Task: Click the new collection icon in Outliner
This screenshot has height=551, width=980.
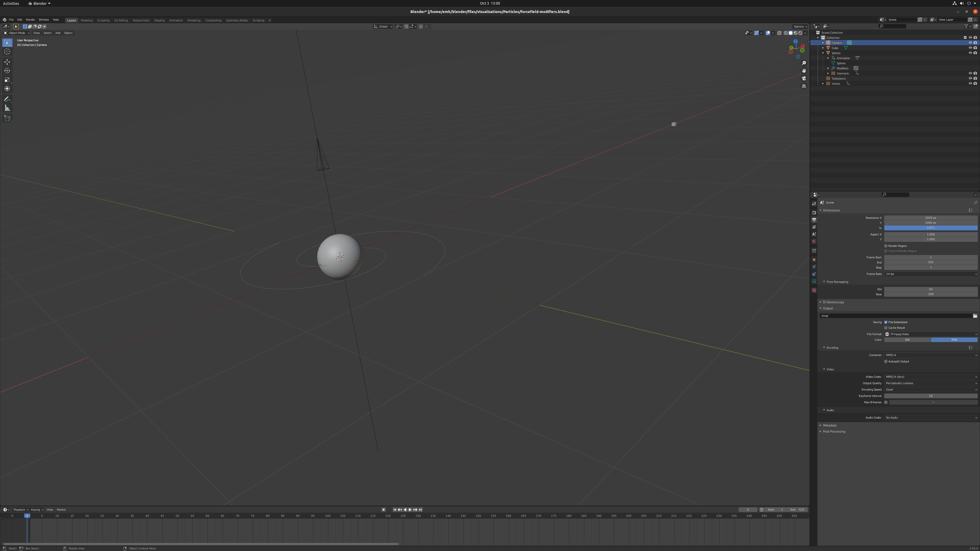Action: [975, 26]
